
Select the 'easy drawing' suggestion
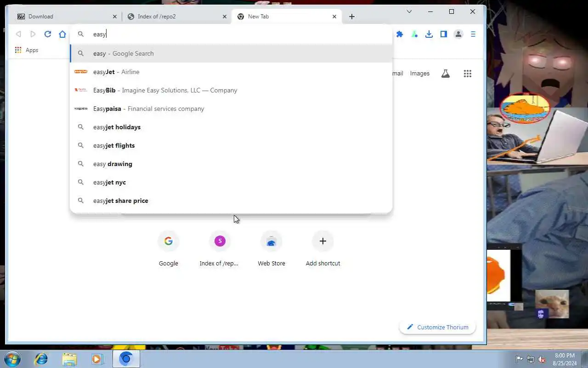[231, 164]
